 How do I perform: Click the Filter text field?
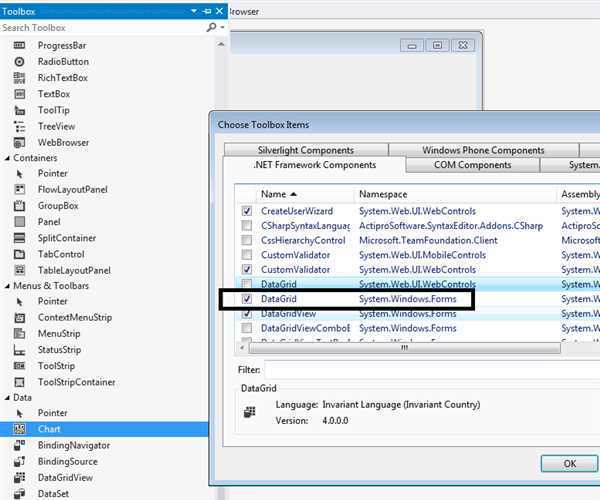430,370
